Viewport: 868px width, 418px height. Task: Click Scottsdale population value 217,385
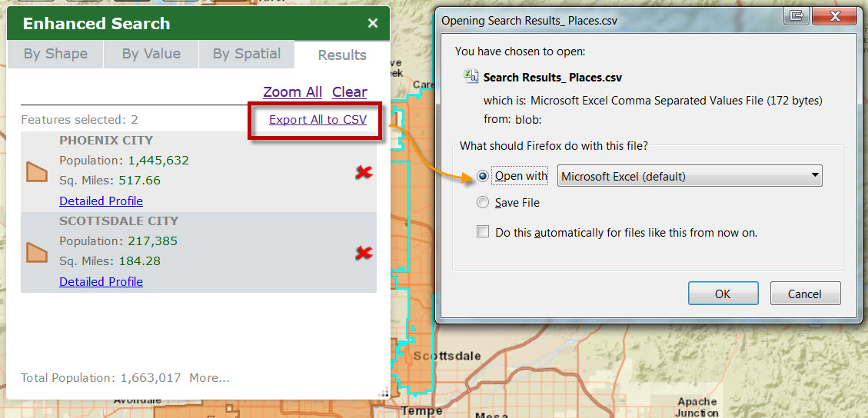pos(153,241)
